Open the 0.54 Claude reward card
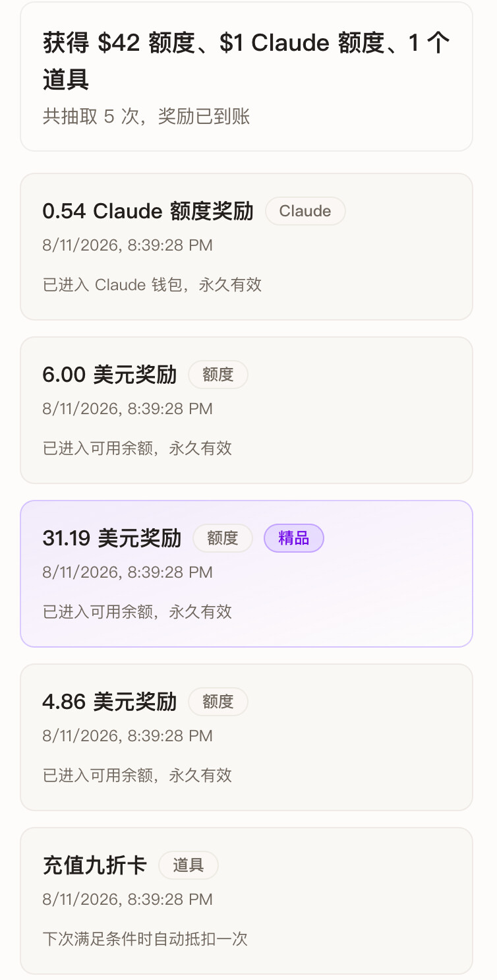The image size is (497, 980). 247,247
